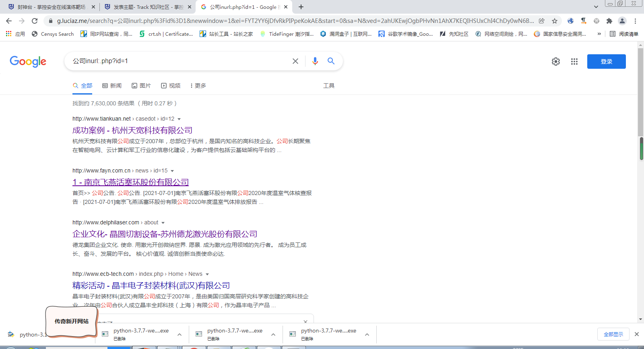Open Chrome three-dot menu
Screen dimensions: 644x349
[636, 21]
